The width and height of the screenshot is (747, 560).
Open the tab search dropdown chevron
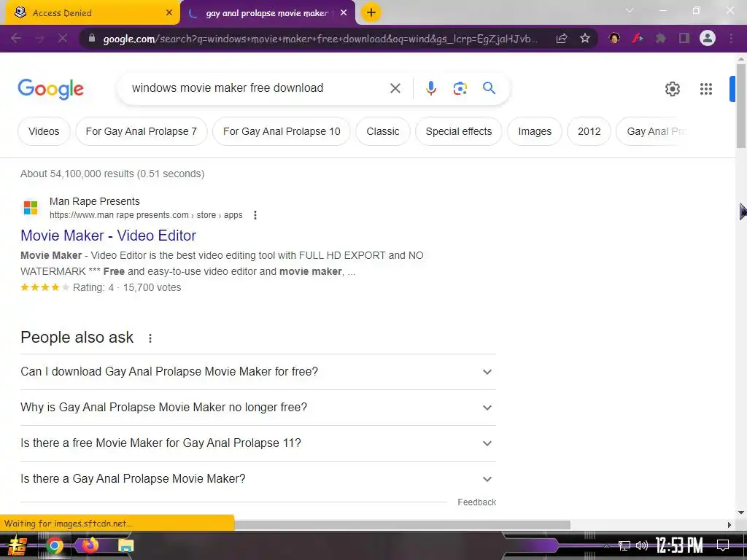click(x=630, y=10)
